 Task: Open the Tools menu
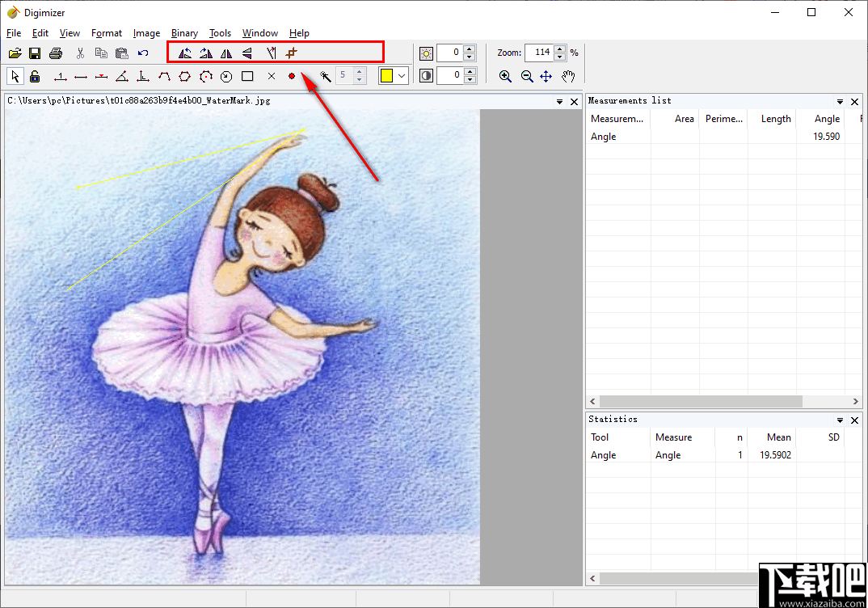220,33
